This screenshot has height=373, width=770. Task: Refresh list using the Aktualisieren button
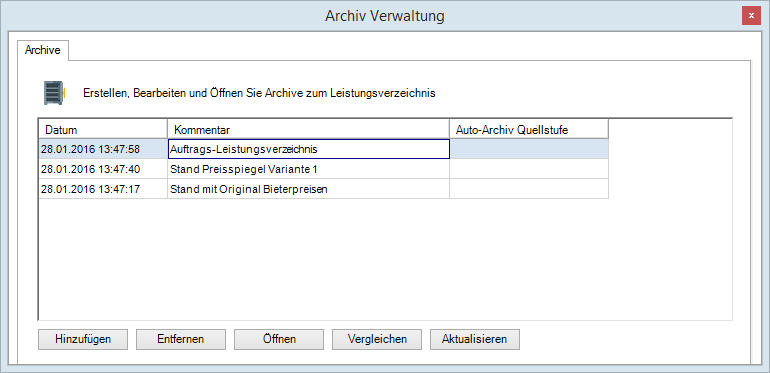475,339
